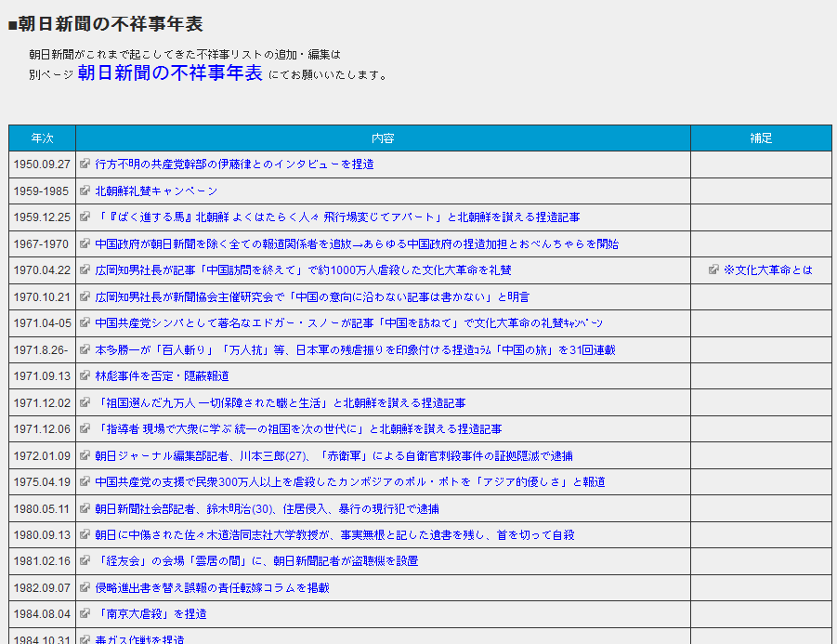Open the large 朝日新聞の不祥事年表 link
Screen dimensions: 837x644
pyautogui.click(x=170, y=72)
